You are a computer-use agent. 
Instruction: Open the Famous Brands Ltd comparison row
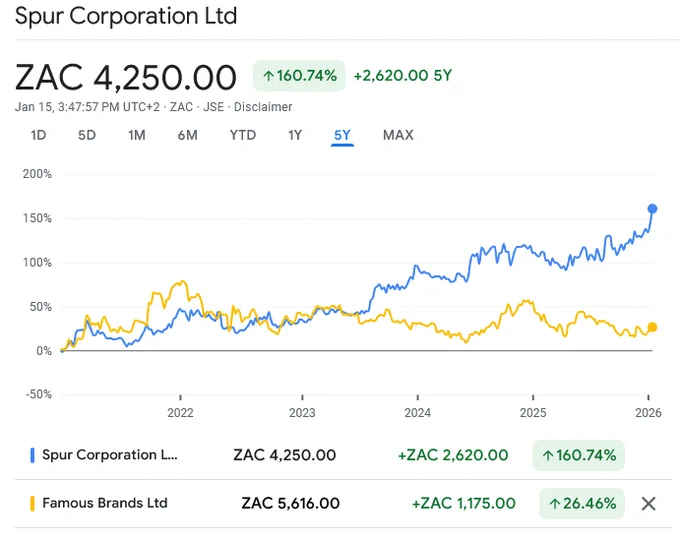(343, 504)
